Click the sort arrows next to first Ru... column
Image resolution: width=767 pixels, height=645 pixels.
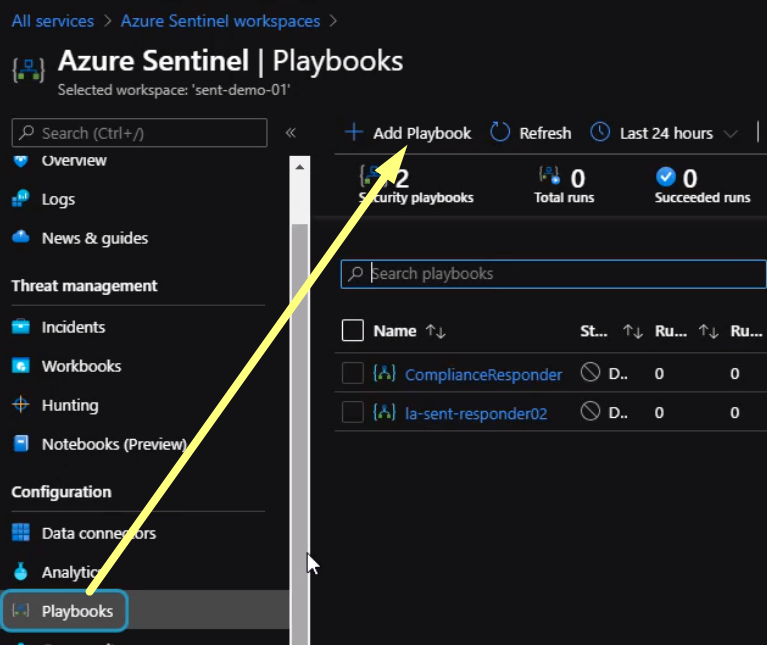click(708, 332)
